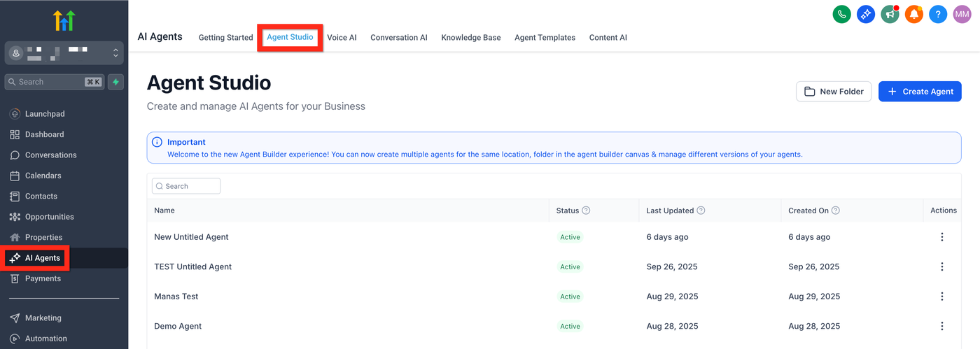Open the orange notifications bell

(913, 14)
